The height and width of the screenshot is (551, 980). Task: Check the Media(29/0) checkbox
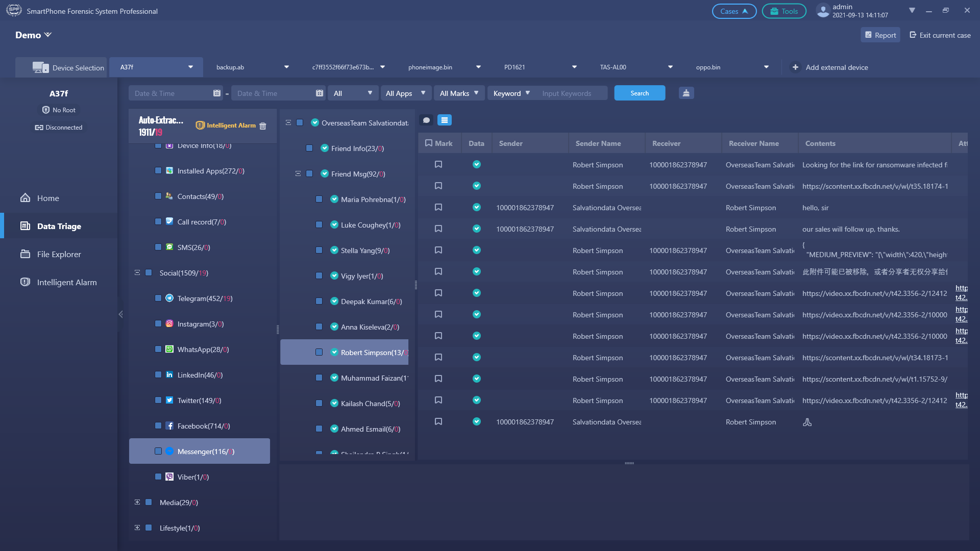(x=149, y=503)
